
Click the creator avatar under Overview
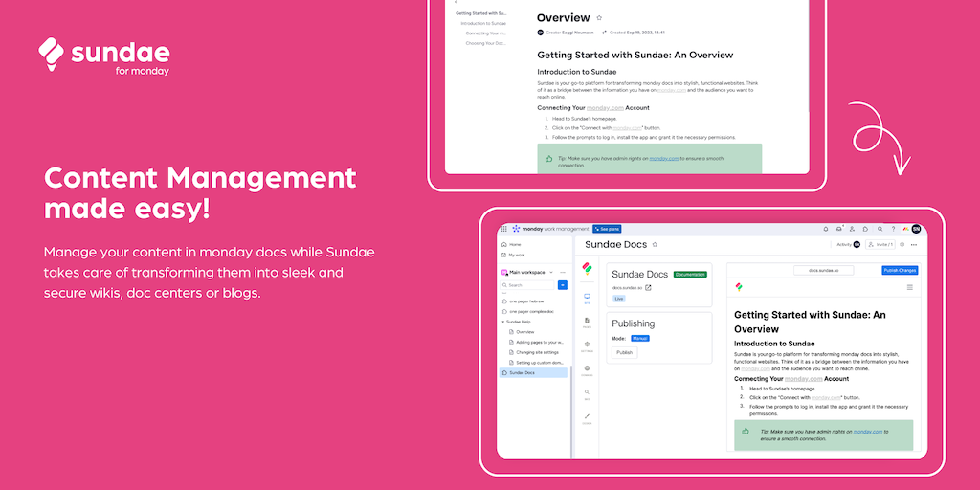point(540,32)
